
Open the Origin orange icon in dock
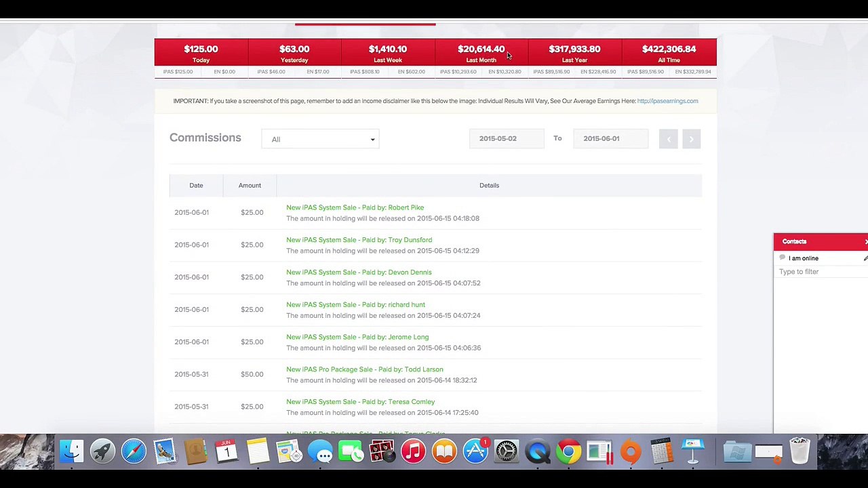point(631,451)
